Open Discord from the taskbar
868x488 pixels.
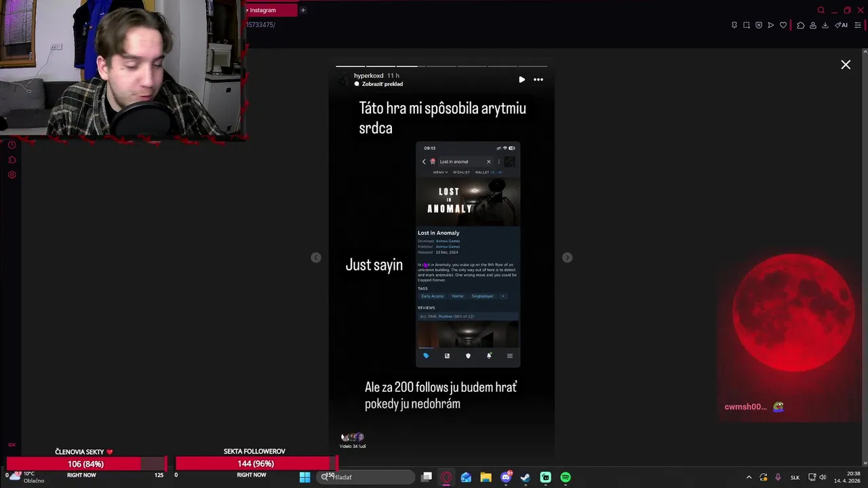[x=506, y=477]
